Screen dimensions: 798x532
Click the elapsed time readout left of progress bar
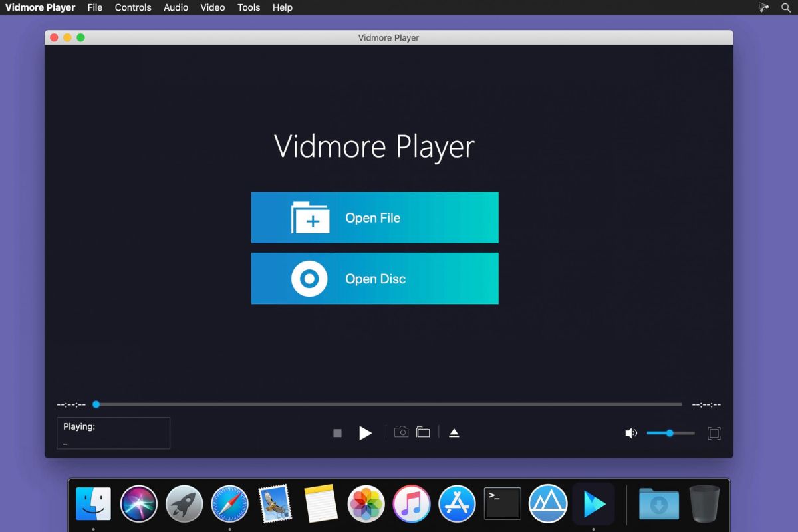(71, 404)
